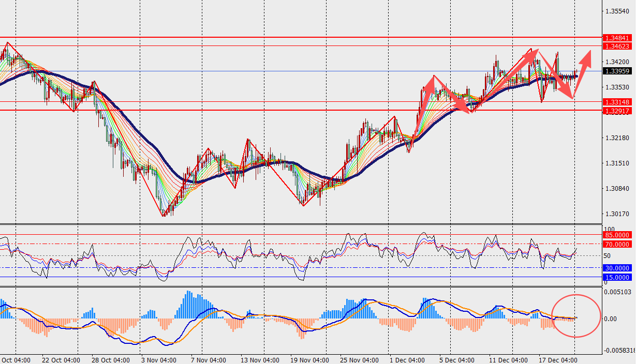Click the current price label 1.33959
This screenshot has height=364, width=636.
point(617,71)
